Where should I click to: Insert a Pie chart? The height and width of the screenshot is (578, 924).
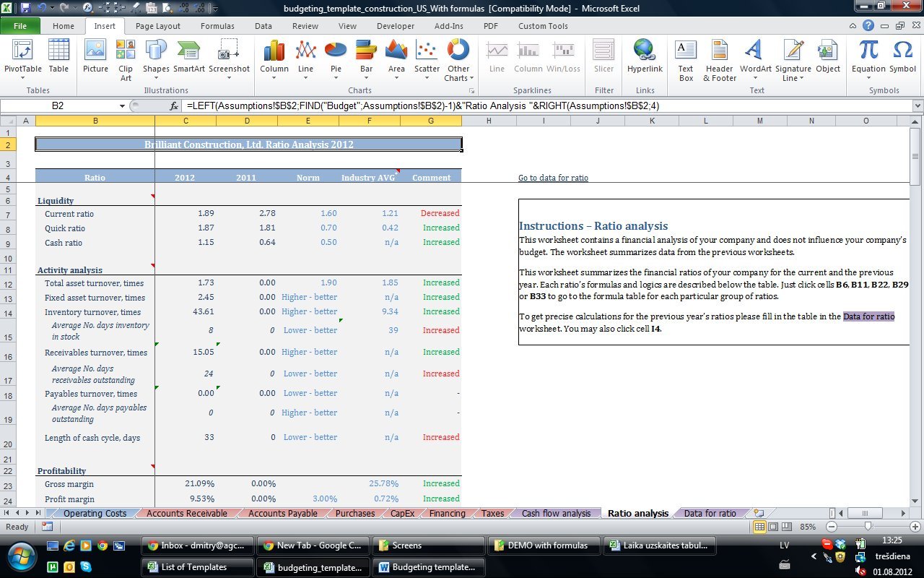[336, 57]
